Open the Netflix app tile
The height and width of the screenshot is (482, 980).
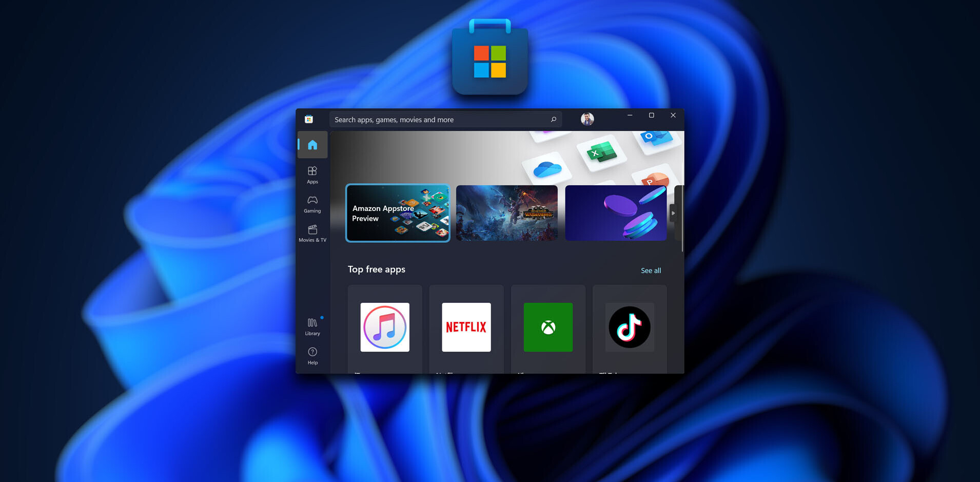tap(466, 327)
